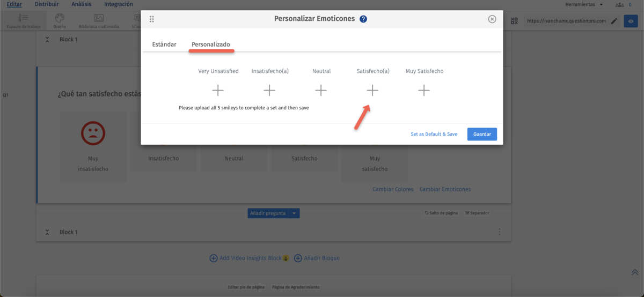644x297 pixels.
Task: Click the blue eye preview button
Action: [631, 21]
